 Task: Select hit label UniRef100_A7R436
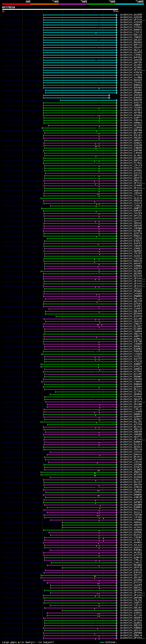(131, 72)
